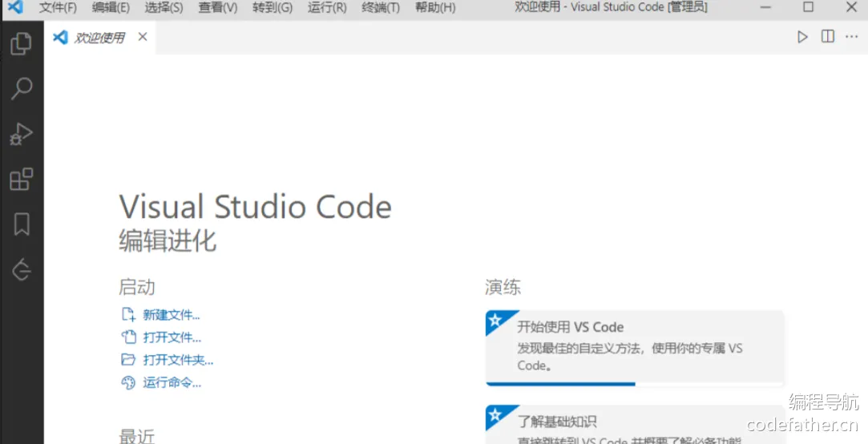The height and width of the screenshot is (444, 868).
Task: Open the 文件(F) menu
Action: point(59,8)
